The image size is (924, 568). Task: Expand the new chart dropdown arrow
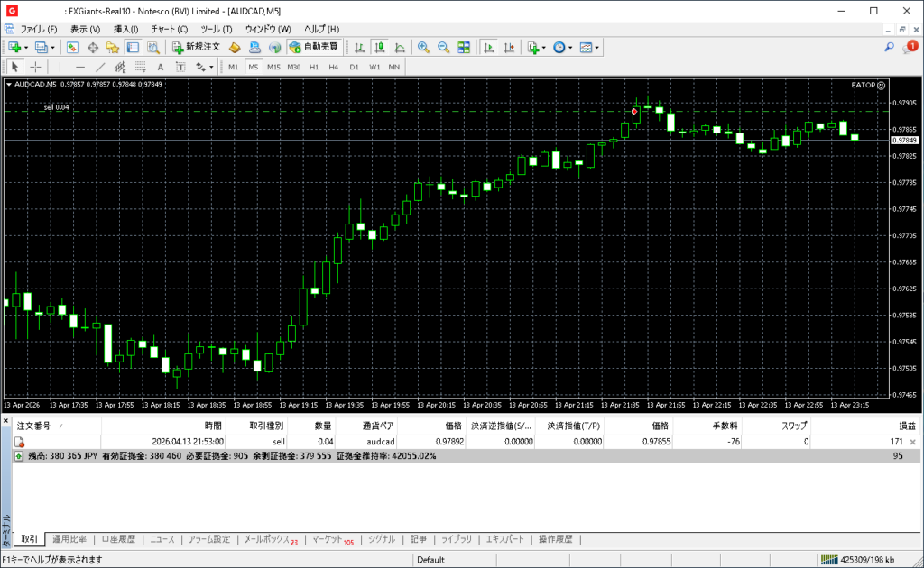pos(26,47)
